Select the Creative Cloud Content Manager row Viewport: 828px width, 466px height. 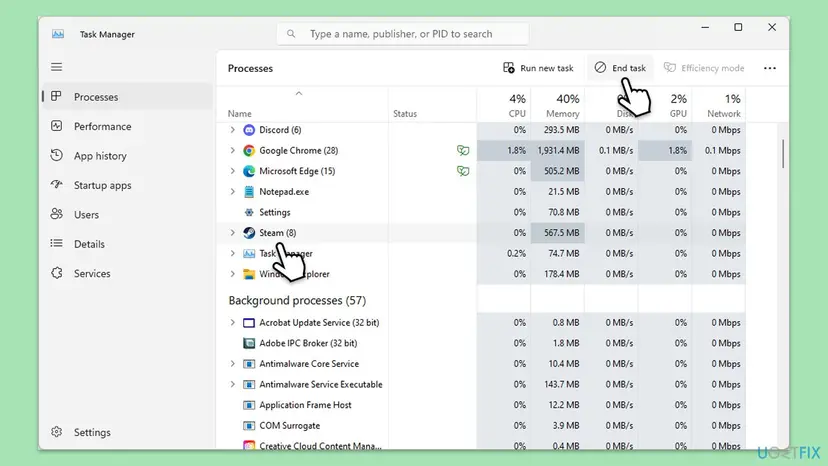tap(481, 445)
